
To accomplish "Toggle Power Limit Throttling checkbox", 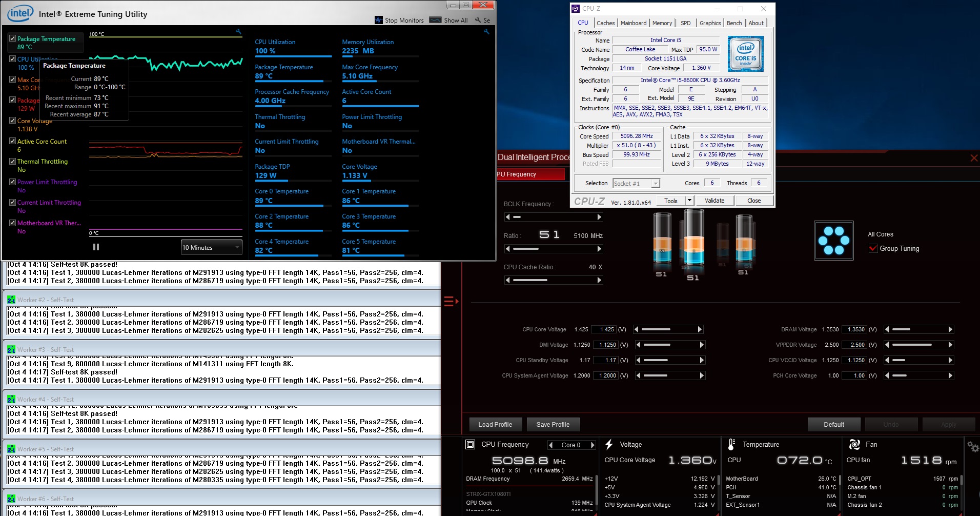I will (x=12, y=182).
